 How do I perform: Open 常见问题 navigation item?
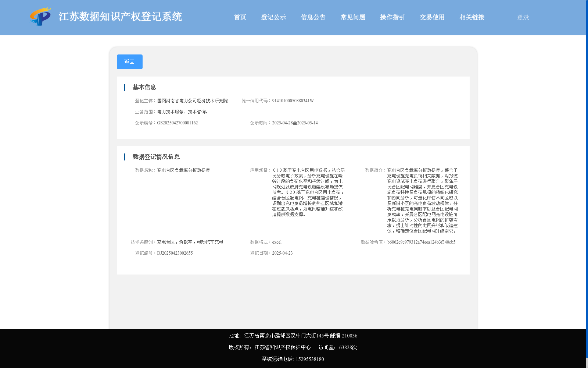[x=353, y=17]
